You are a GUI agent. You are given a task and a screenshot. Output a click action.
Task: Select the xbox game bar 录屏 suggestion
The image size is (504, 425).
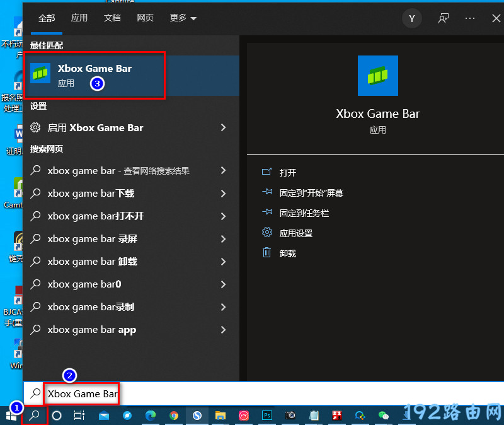point(92,238)
